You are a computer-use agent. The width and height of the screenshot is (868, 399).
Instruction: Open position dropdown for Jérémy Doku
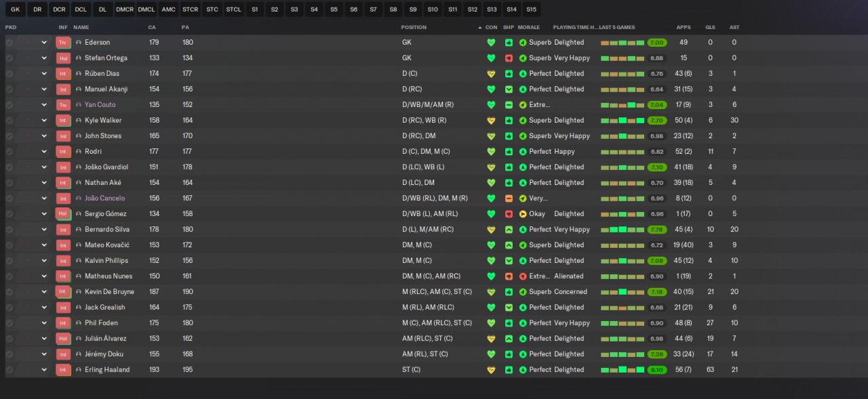(x=44, y=354)
